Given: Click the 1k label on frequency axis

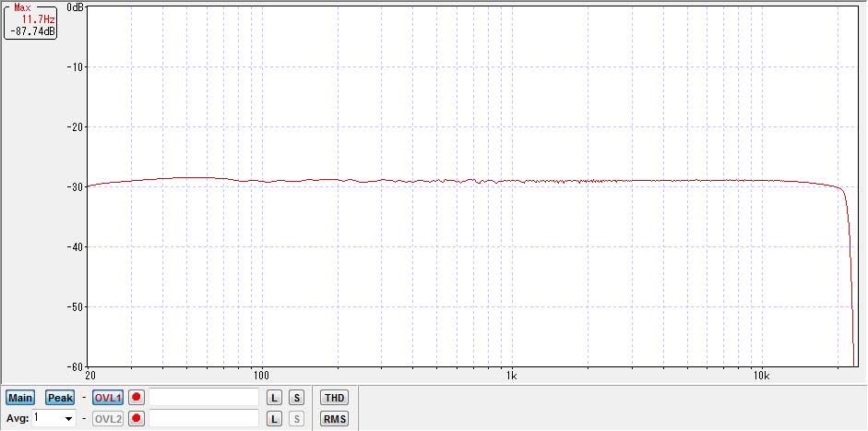Looking at the screenshot, I should click(511, 376).
